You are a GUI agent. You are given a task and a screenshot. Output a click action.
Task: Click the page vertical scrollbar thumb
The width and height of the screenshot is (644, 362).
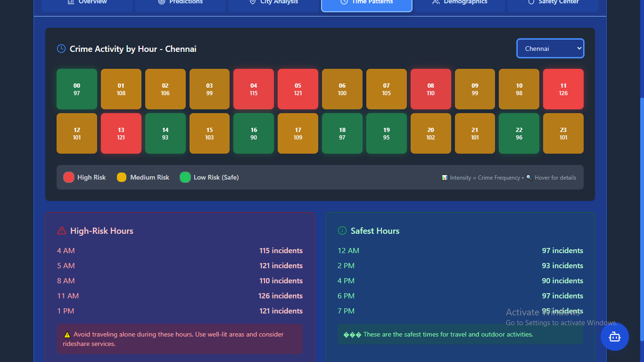click(x=641, y=219)
